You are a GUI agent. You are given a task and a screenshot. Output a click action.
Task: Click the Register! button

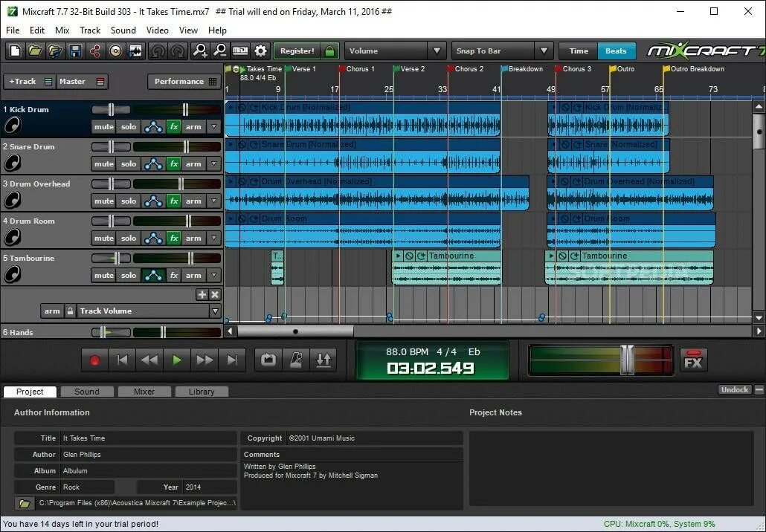(297, 51)
